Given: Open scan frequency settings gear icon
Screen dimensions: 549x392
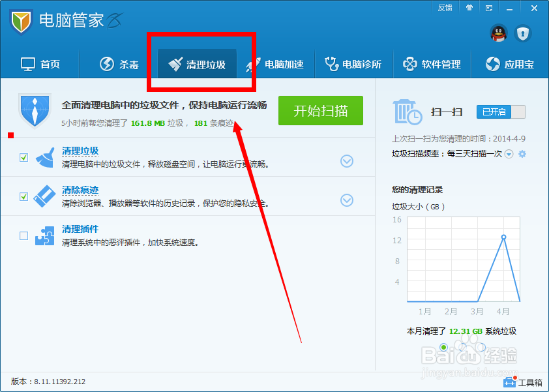Looking at the screenshot, I should click(522, 154).
